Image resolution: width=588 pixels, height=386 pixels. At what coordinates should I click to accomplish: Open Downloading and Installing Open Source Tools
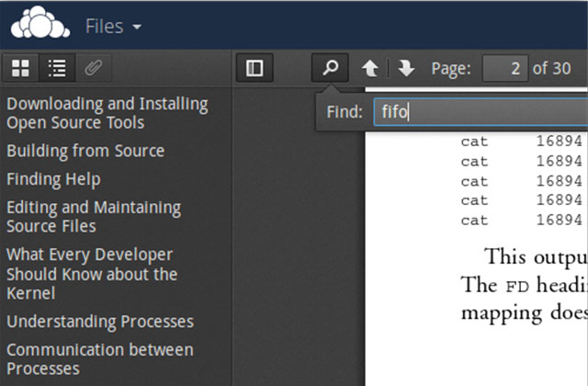pos(107,113)
